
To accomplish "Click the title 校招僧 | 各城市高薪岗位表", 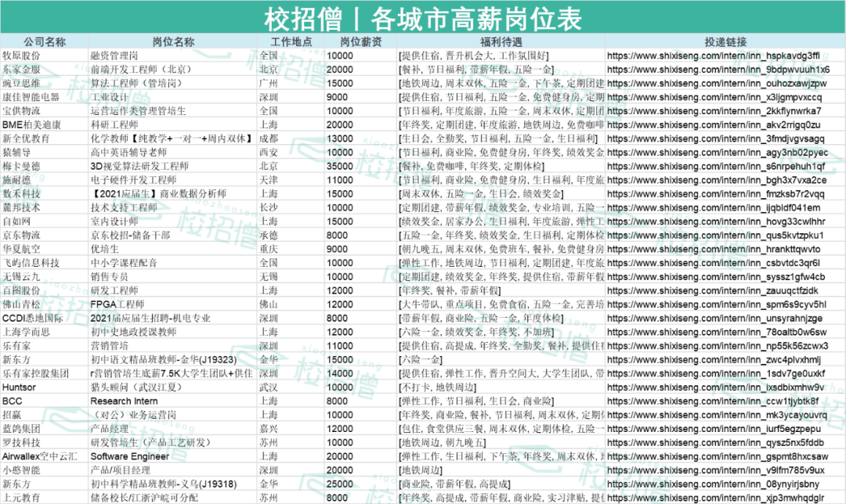I will [423, 18].
